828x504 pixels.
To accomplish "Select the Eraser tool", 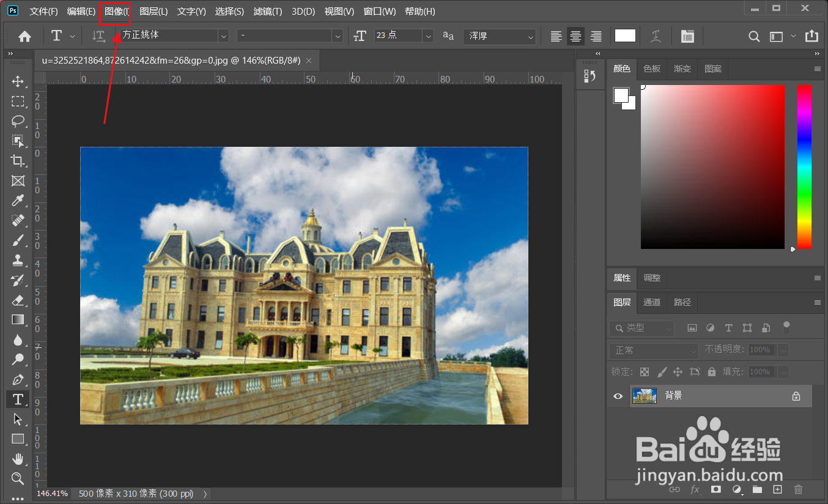I will [x=18, y=300].
